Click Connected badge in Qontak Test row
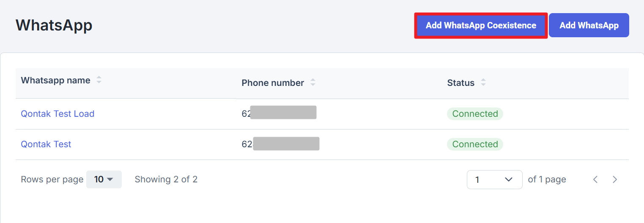The width and height of the screenshot is (644, 223). pyautogui.click(x=475, y=144)
